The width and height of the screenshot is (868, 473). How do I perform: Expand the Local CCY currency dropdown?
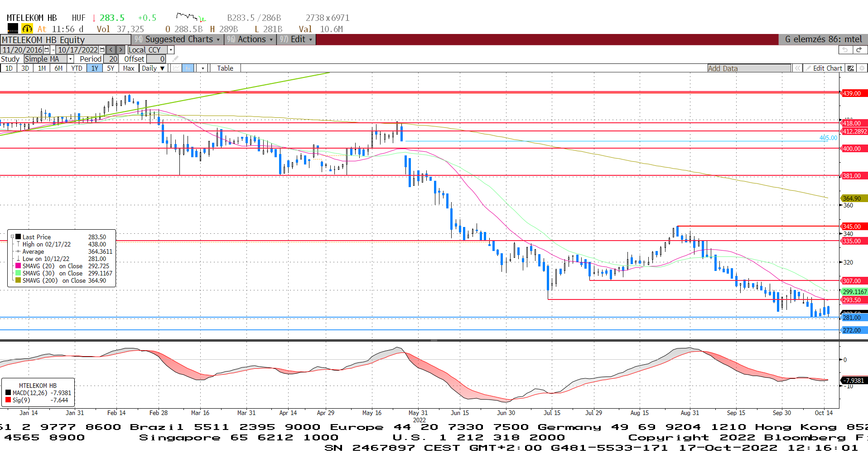171,50
